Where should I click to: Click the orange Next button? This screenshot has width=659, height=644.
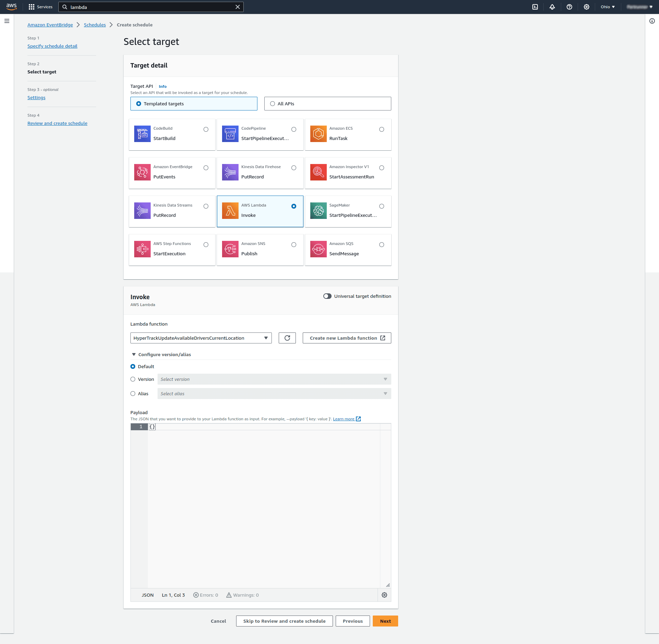385,621
